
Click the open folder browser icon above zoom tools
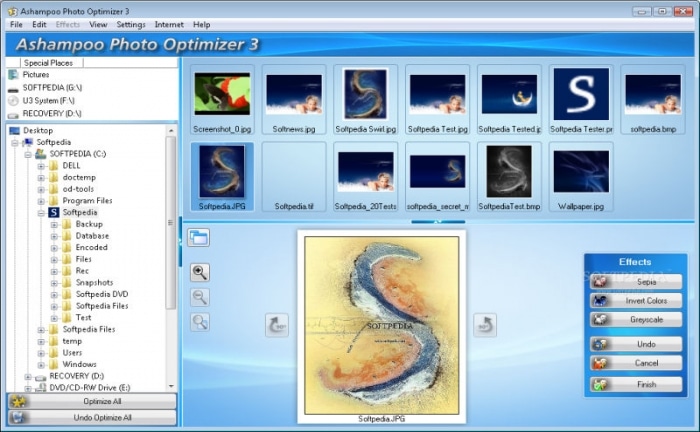click(x=198, y=238)
